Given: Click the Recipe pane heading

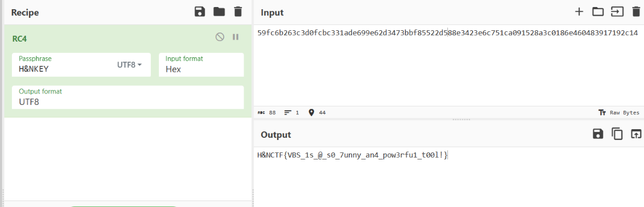Looking at the screenshot, I should click(25, 12).
